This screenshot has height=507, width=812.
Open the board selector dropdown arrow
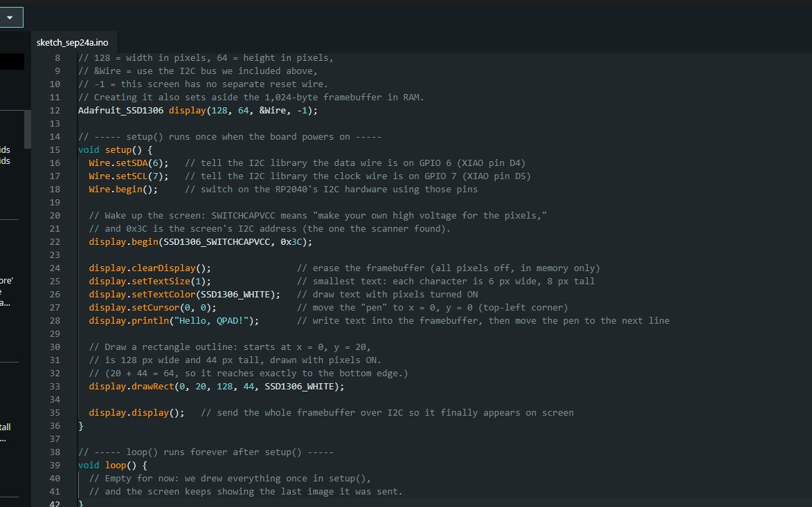10,17
